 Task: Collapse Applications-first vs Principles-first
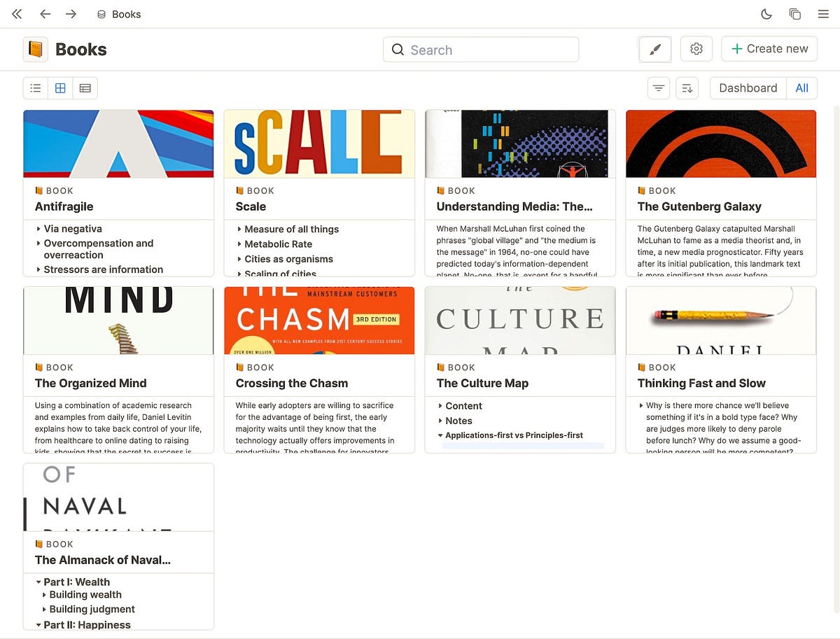440,435
